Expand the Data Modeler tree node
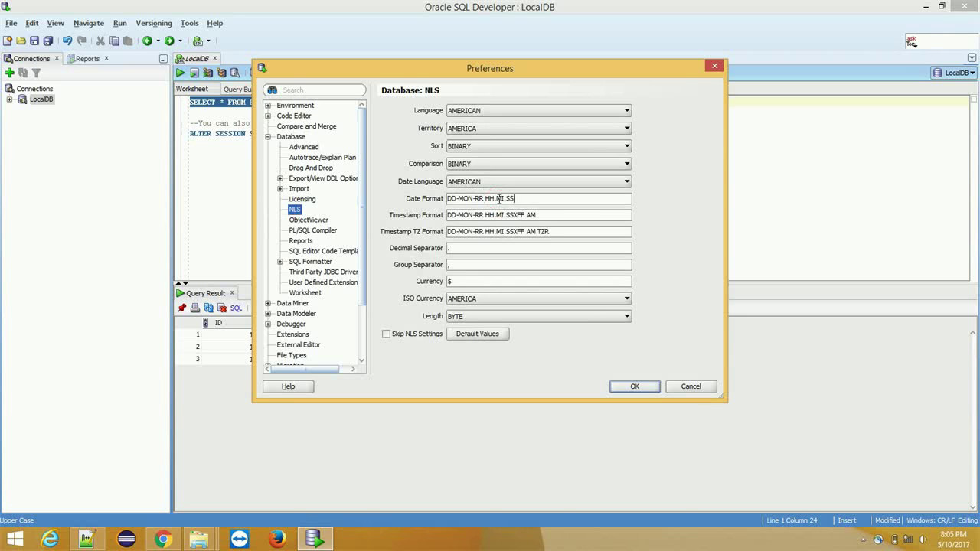Viewport: 980px width, 551px height. pyautogui.click(x=268, y=314)
